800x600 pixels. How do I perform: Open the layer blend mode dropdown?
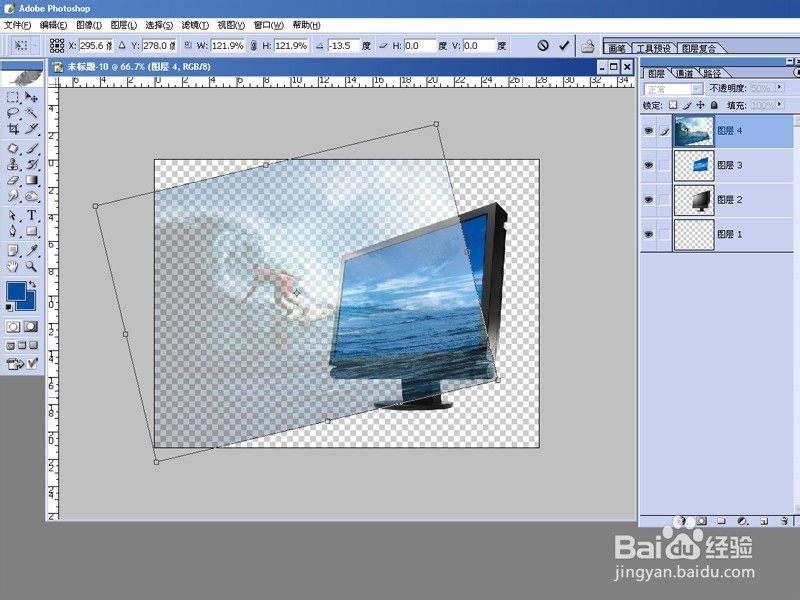pos(697,89)
